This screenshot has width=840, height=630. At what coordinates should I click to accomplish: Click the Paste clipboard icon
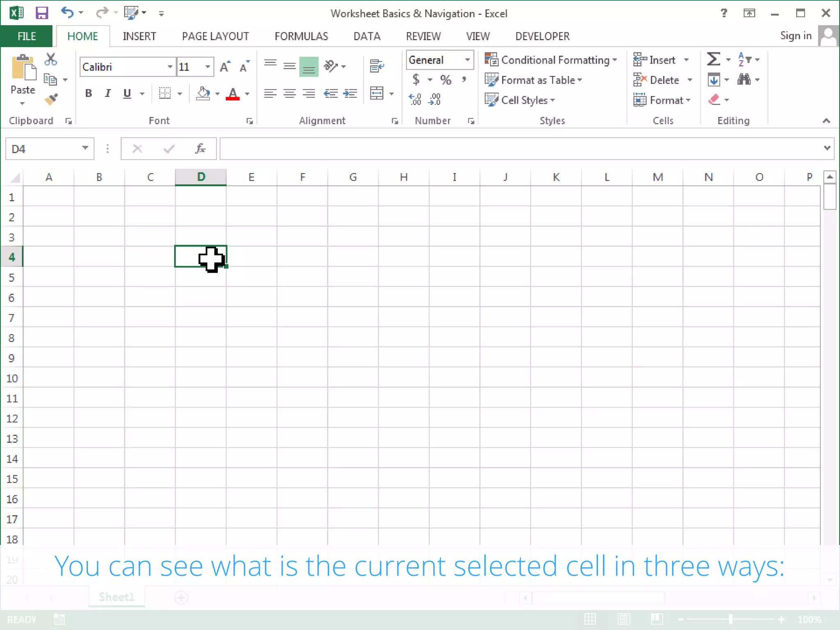click(23, 68)
